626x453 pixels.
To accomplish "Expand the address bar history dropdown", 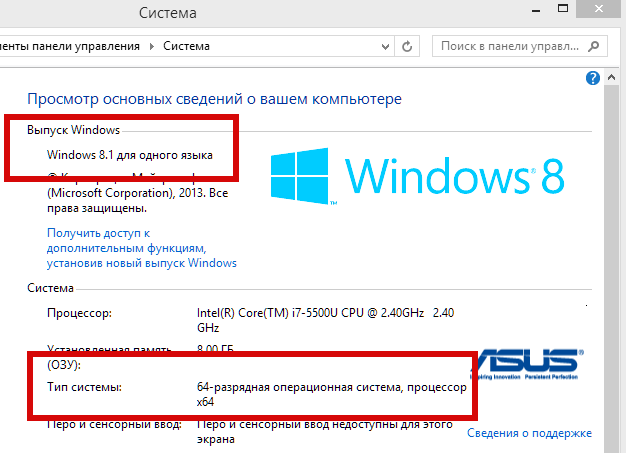I will click(385, 47).
